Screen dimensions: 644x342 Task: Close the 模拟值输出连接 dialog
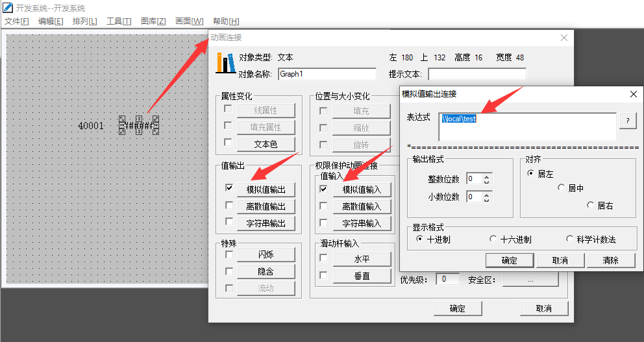click(633, 94)
